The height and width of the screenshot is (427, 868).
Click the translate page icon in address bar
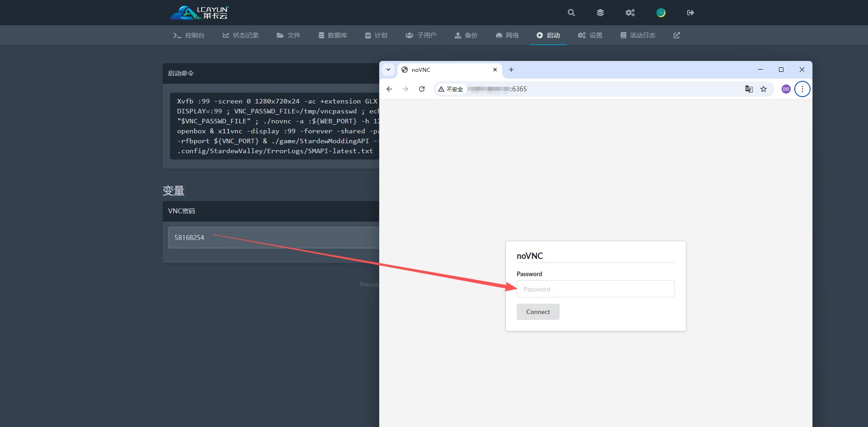(749, 89)
